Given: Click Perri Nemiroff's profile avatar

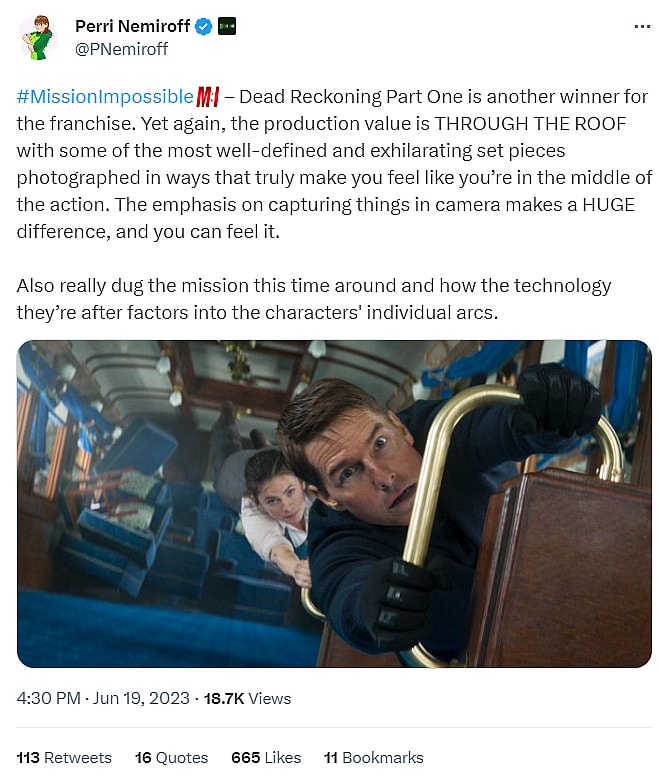Looking at the screenshot, I should point(39,38).
